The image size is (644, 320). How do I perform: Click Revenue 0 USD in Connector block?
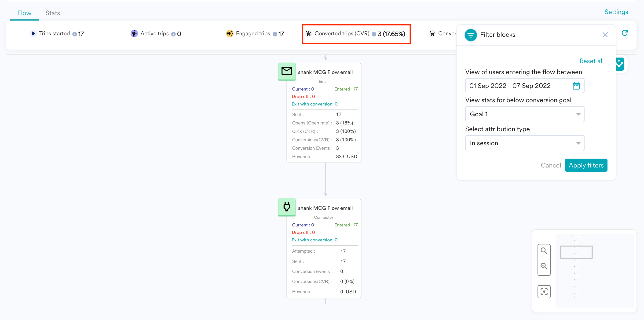[x=324, y=291]
